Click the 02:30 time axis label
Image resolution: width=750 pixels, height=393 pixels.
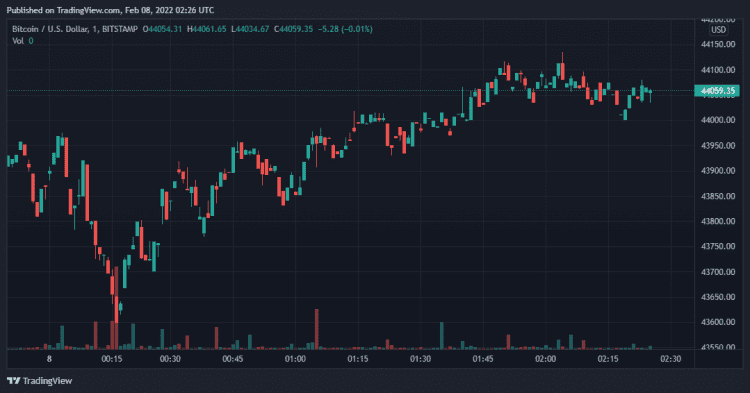pos(671,359)
